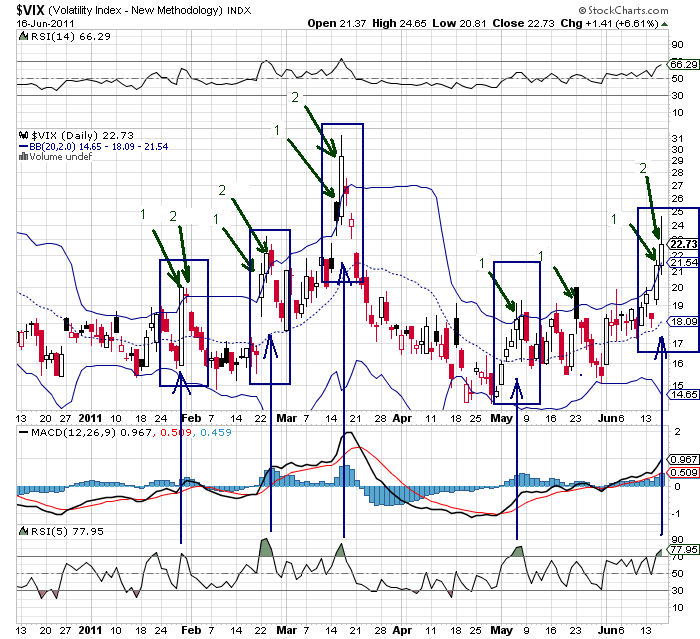Click the MACD(12,26,9) 0.967 legend text
Screen dimensions: 700x639
(91, 432)
